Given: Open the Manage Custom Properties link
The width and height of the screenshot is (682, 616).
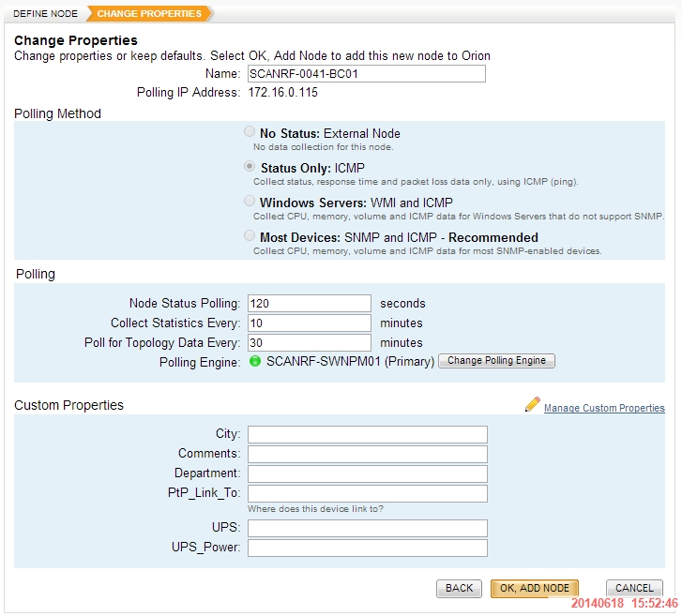Looking at the screenshot, I should pos(604,408).
